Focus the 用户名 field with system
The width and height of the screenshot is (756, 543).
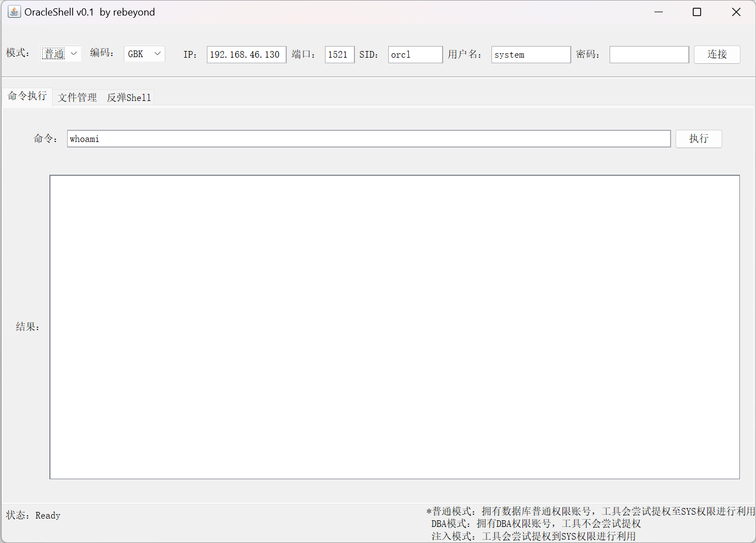(530, 54)
